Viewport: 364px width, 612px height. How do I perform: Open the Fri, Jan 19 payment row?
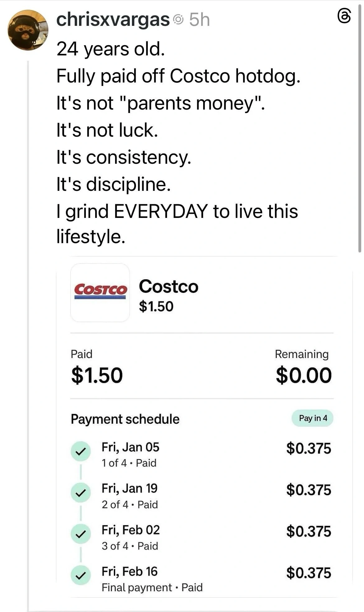tap(129, 488)
